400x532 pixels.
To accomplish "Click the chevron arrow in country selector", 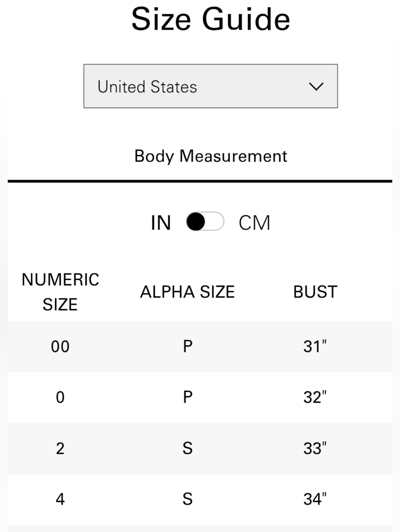I will (316, 86).
